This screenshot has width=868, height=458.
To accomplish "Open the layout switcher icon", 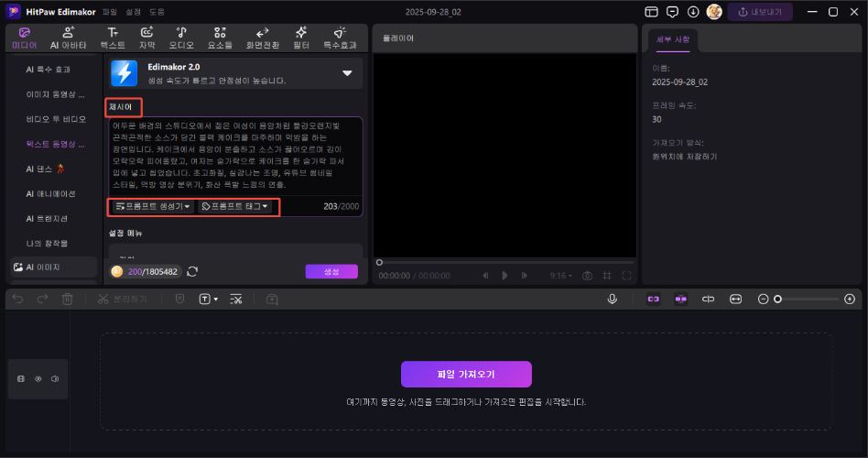I will pyautogui.click(x=652, y=12).
